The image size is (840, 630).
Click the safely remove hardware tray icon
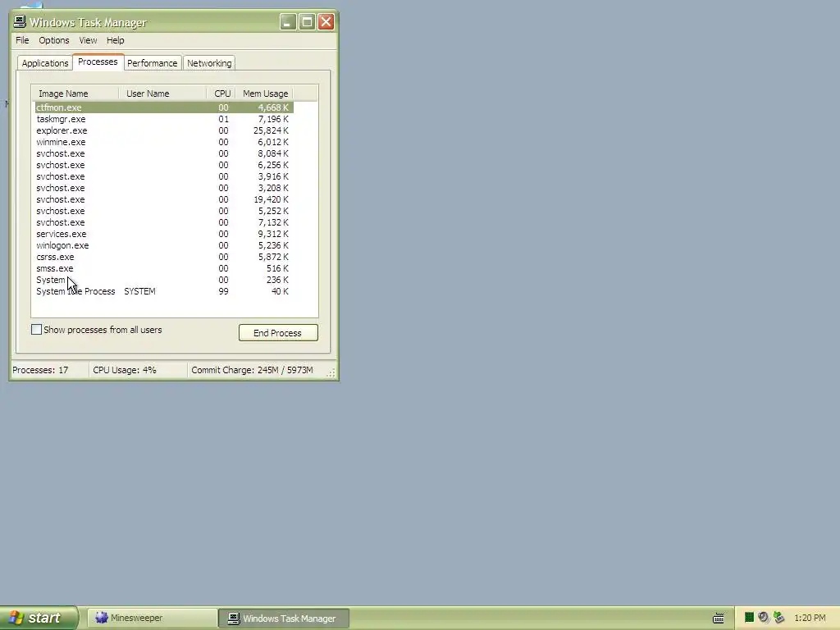click(x=779, y=618)
